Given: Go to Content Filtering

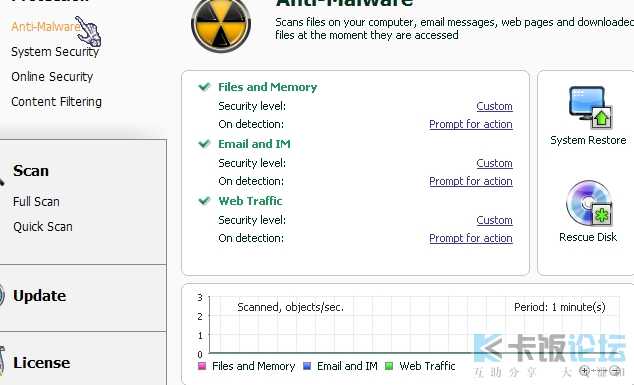Looking at the screenshot, I should tap(56, 102).
